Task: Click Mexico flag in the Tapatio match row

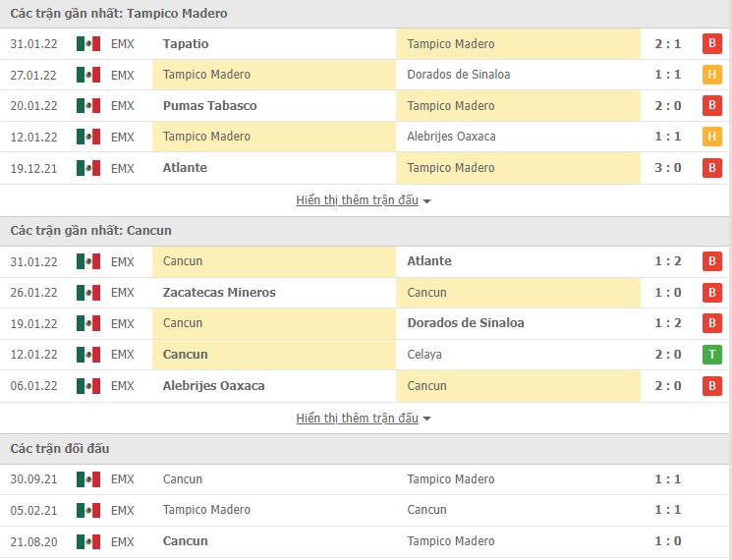Action: point(88,44)
